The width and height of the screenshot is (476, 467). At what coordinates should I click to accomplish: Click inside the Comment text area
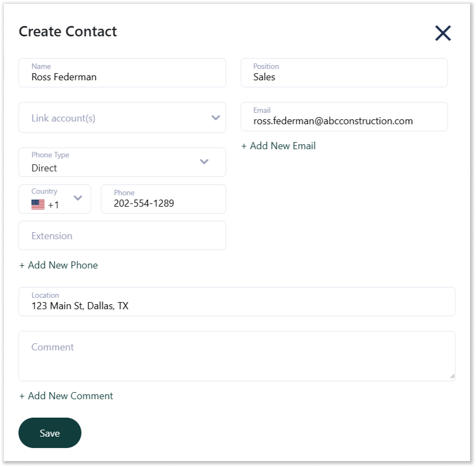[x=237, y=356]
